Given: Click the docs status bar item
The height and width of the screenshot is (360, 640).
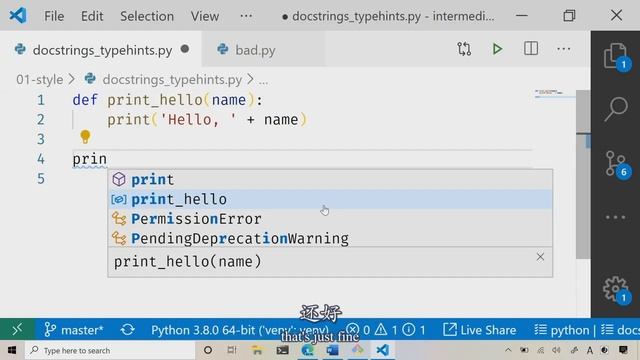Looking at the screenshot, I should (620, 330).
